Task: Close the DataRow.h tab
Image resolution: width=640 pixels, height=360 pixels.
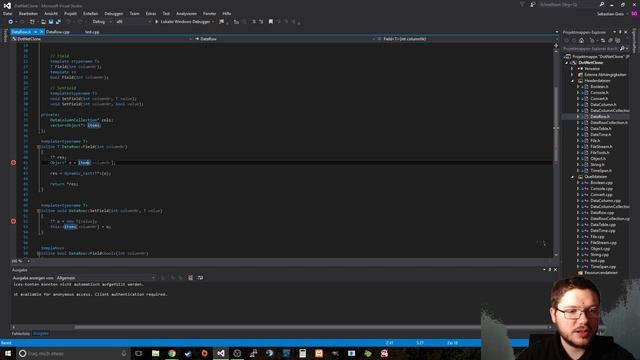Action: click(41, 32)
